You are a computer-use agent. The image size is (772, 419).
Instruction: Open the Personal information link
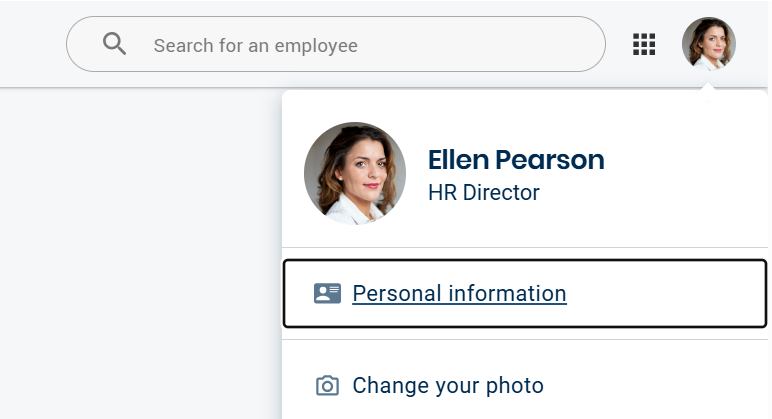click(459, 293)
